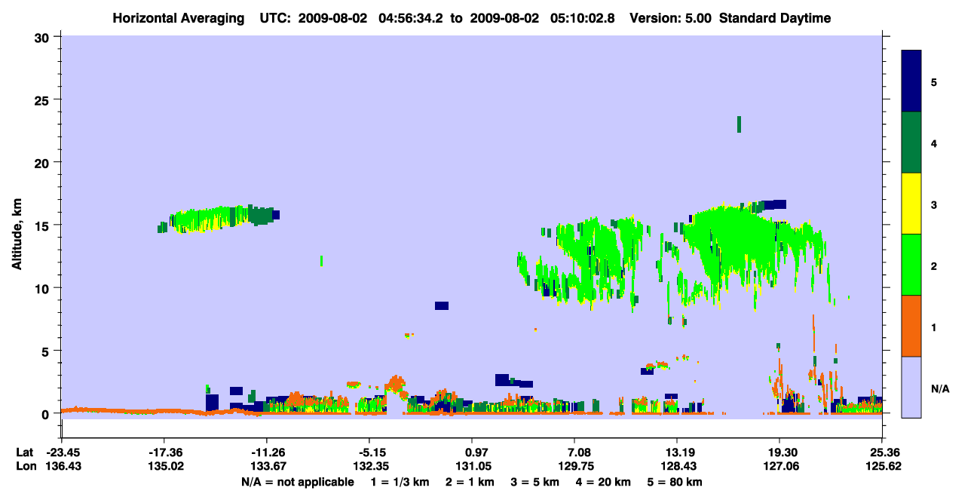
Task: Click the dark blue colorbar segment labeled 5
Action: pyautogui.click(x=911, y=81)
